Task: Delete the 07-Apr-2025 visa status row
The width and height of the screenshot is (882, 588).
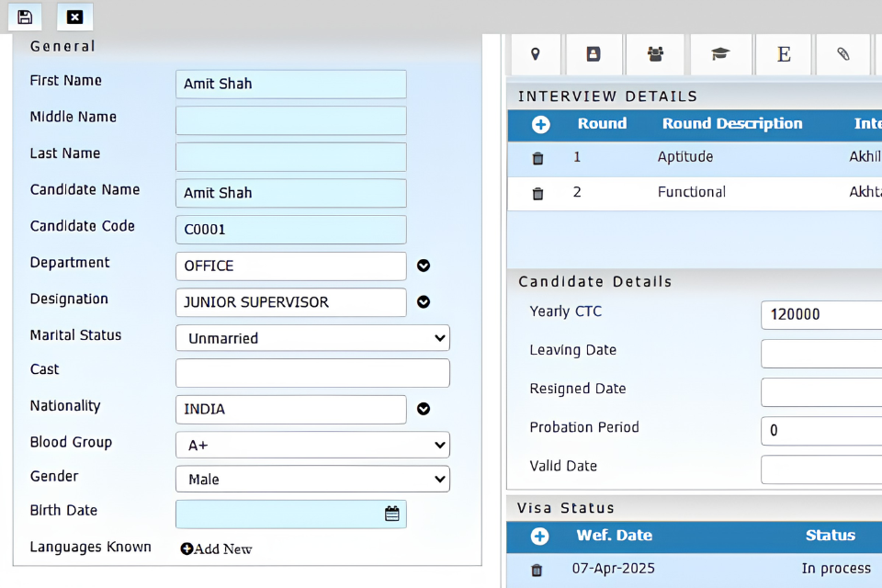Action: click(x=537, y=570)
